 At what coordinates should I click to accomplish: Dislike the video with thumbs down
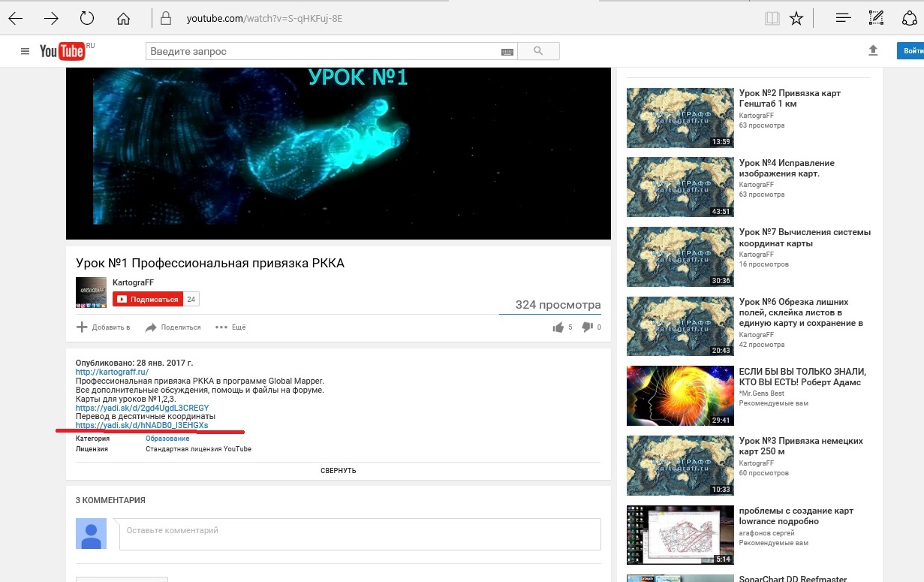click(x=588, y=327)
